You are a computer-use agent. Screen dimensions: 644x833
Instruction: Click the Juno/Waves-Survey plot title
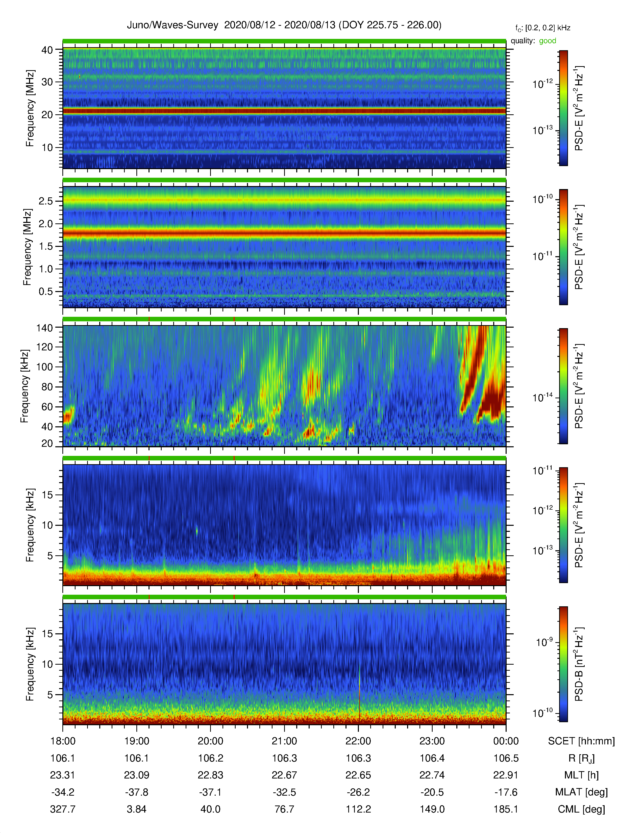284,25
